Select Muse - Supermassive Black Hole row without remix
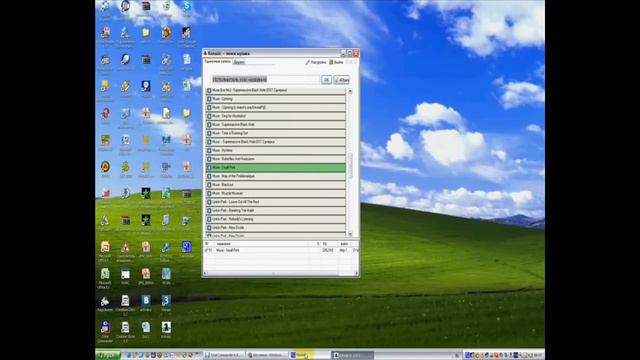This screenshot has width=640, height=360. tap(276, 124)
